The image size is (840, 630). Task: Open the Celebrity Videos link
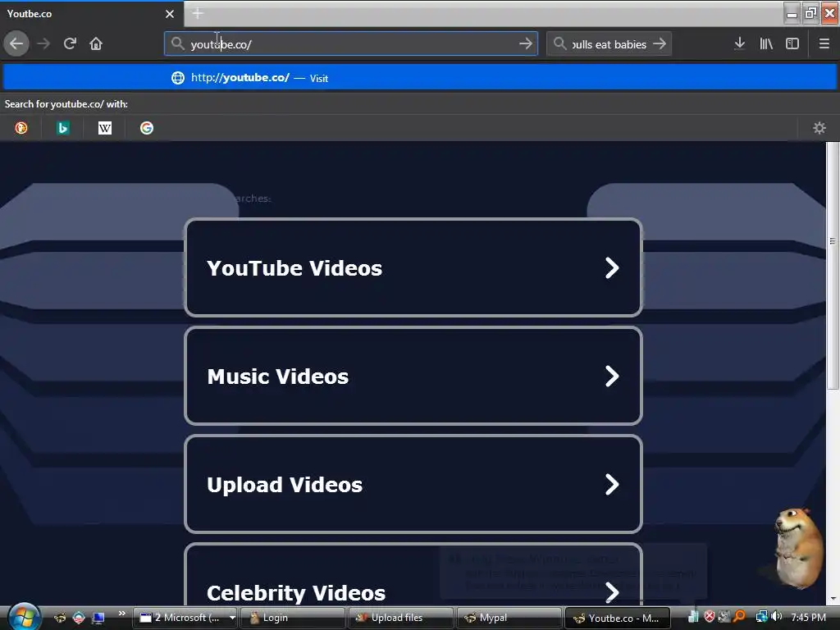[x=413, y=576]
